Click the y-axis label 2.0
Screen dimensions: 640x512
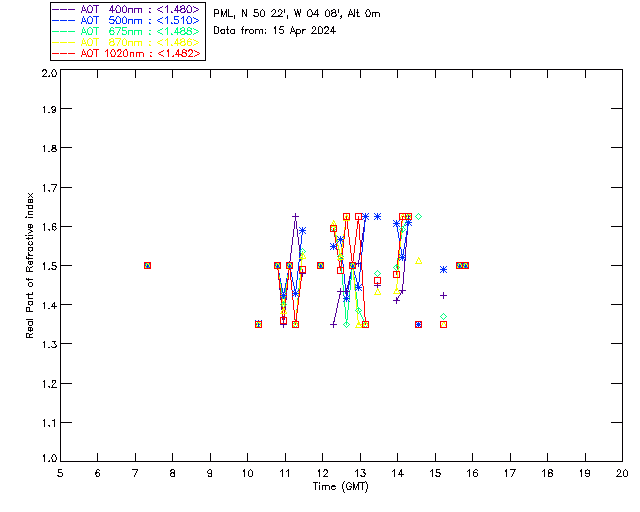(x=49, y=73)
